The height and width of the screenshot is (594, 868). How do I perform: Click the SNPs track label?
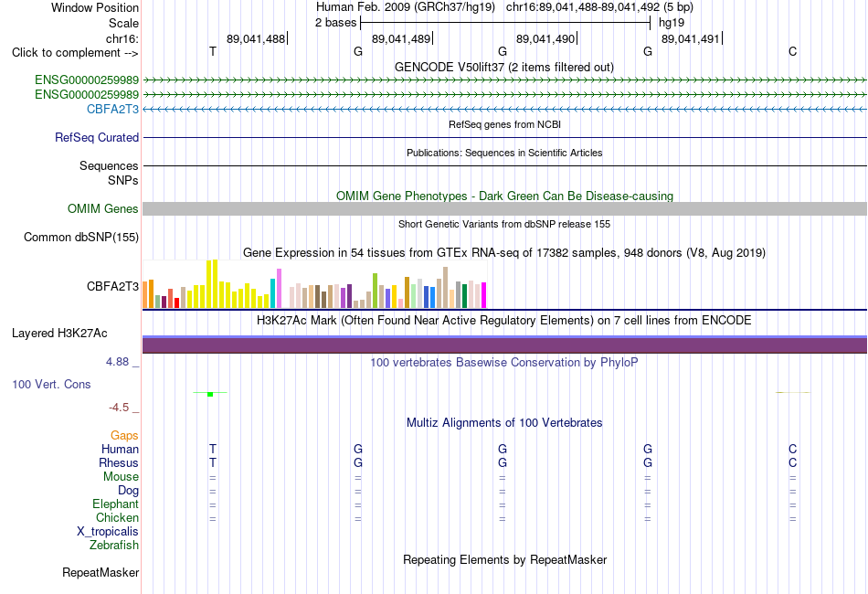click(x=123, y=180)
